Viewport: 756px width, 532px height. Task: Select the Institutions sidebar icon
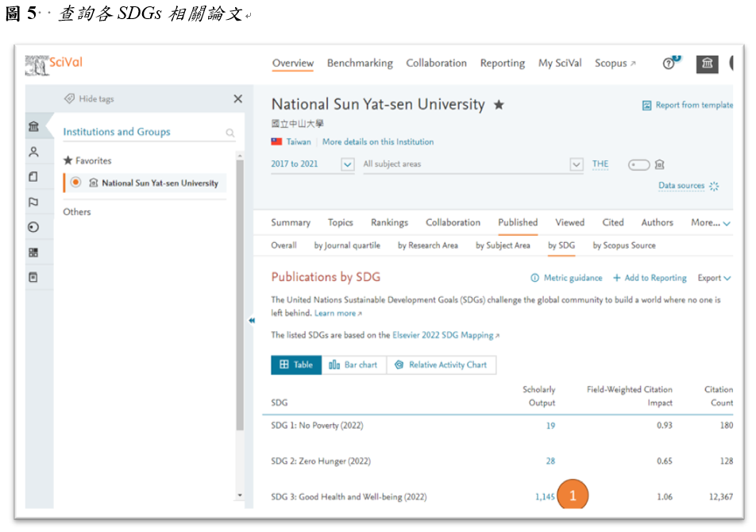(33, 126)
